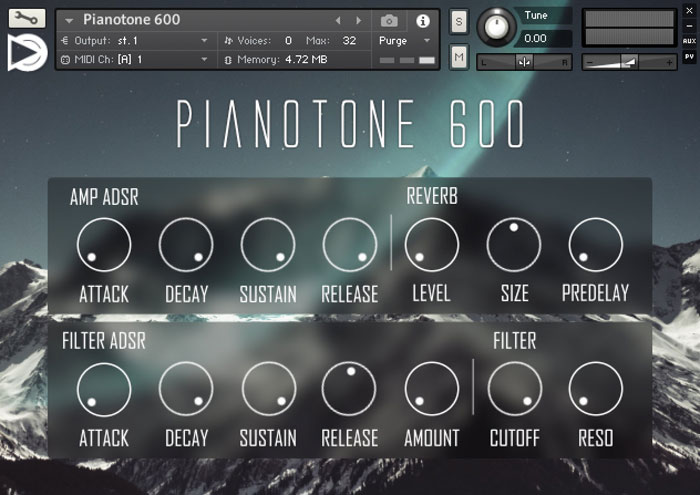Click the REVERB section heading
700x495 pixels.
tap(432, 196)
